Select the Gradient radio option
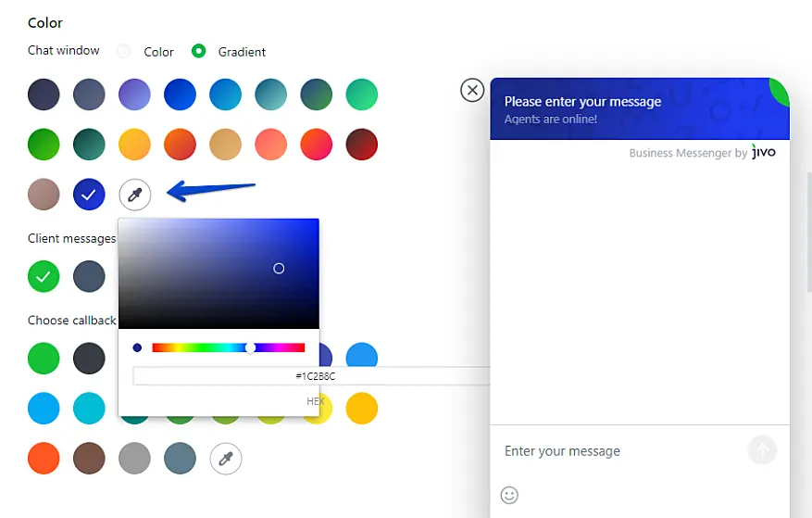Viewport: 812px width, 518px height. (x=198, y=51)
